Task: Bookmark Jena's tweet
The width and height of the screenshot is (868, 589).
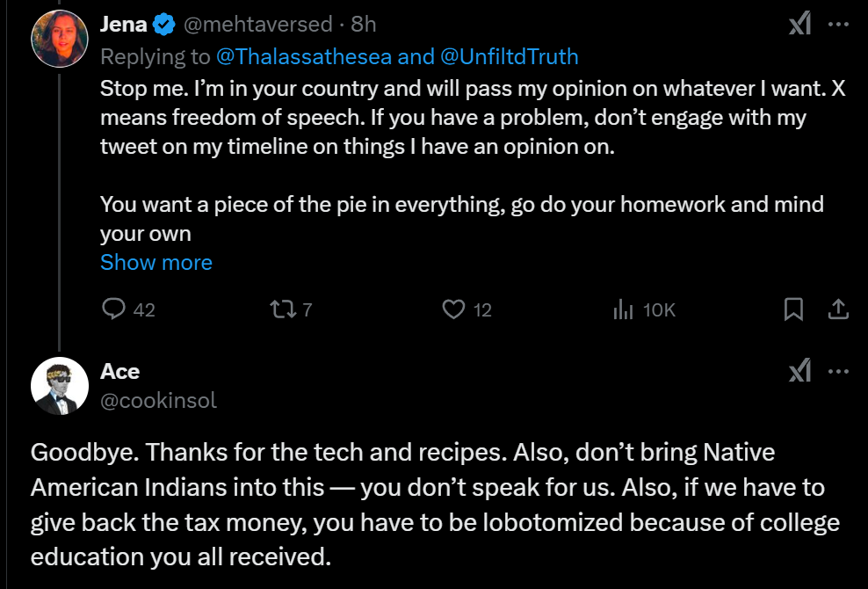Action: (x=792, y=309)
